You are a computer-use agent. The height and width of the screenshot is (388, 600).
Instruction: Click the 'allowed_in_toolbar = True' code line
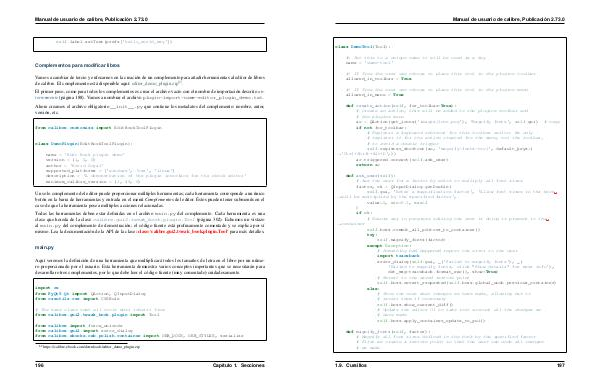pyautogui.click(x=379, y=79)
